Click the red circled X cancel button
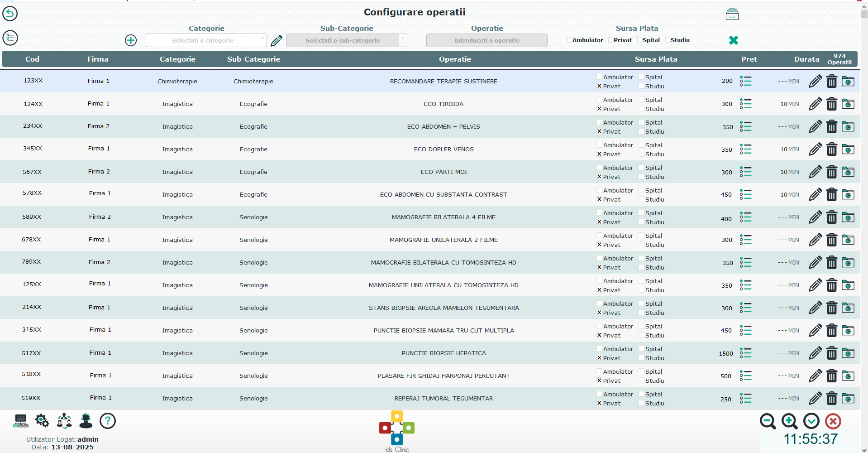 tap(833, 421)
